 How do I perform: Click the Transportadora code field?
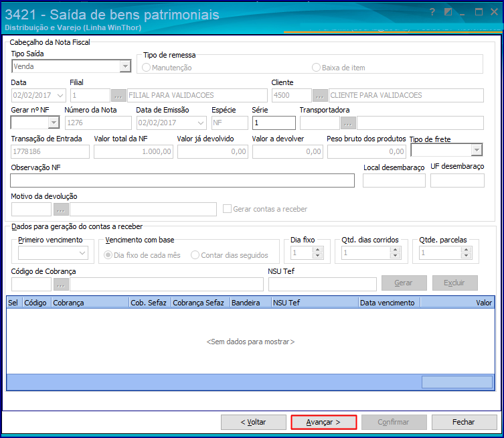point(320,123)
